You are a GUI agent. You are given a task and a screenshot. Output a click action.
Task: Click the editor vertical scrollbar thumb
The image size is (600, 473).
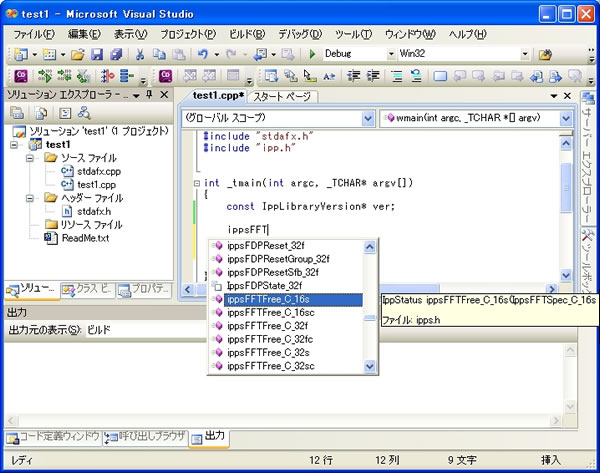click(x=566, y=188)
